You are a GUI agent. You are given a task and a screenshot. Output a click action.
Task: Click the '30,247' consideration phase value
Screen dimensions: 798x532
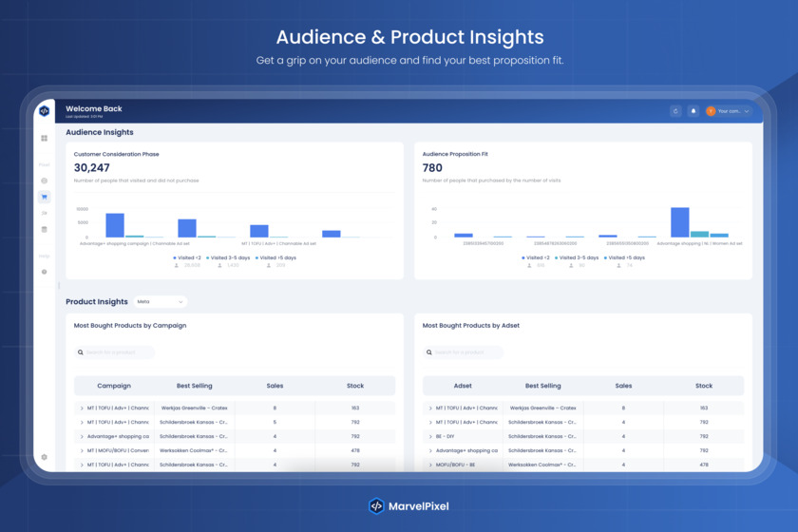(x=91, y=168)
